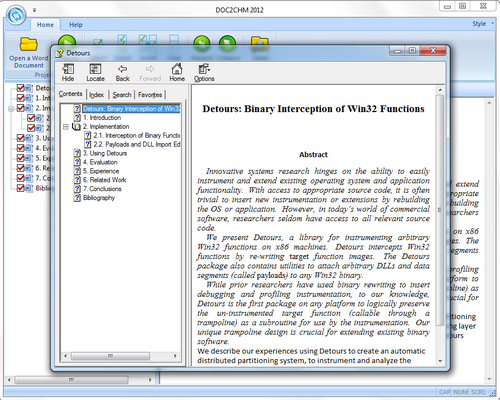This screenshot has width=500, height=400.
Task: Go Back in Detours help viewer
Action: click(x=123, y=72)
